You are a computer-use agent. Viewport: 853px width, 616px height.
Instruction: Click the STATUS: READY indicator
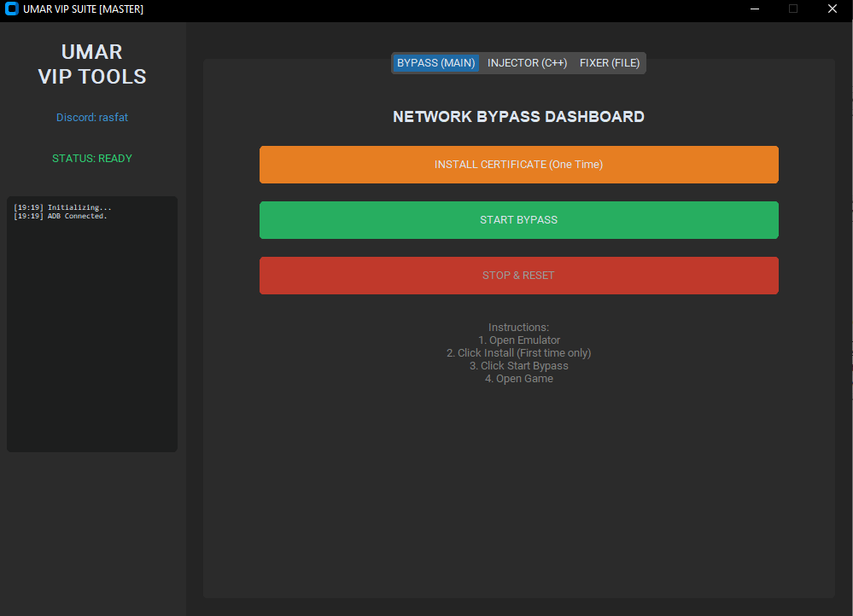coord(92,159)
